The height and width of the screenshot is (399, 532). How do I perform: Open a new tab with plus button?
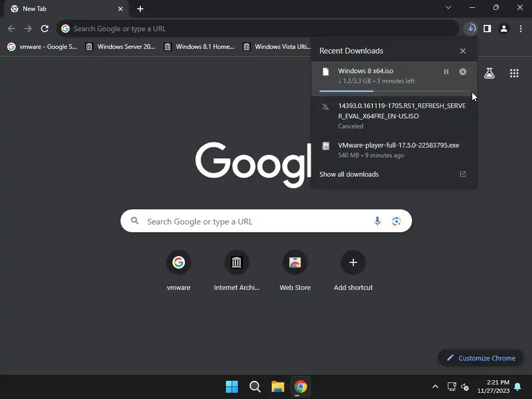pyautogui.click(x=140, y=9)
